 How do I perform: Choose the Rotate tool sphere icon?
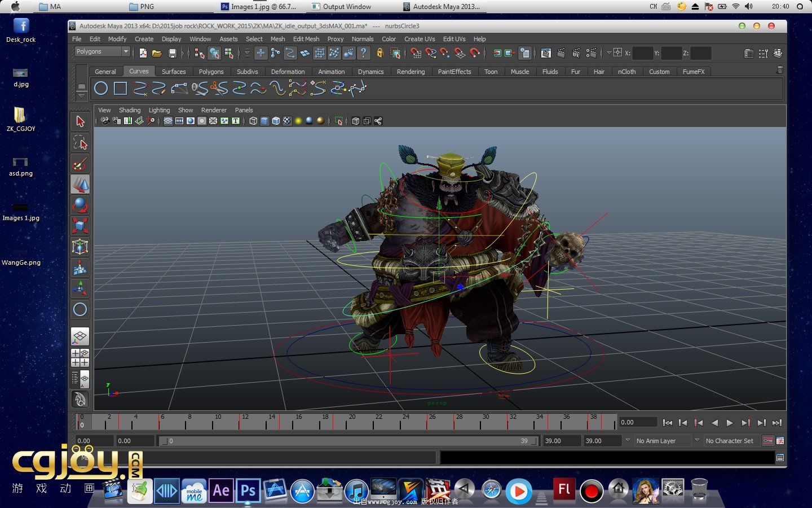pos(80,205)
